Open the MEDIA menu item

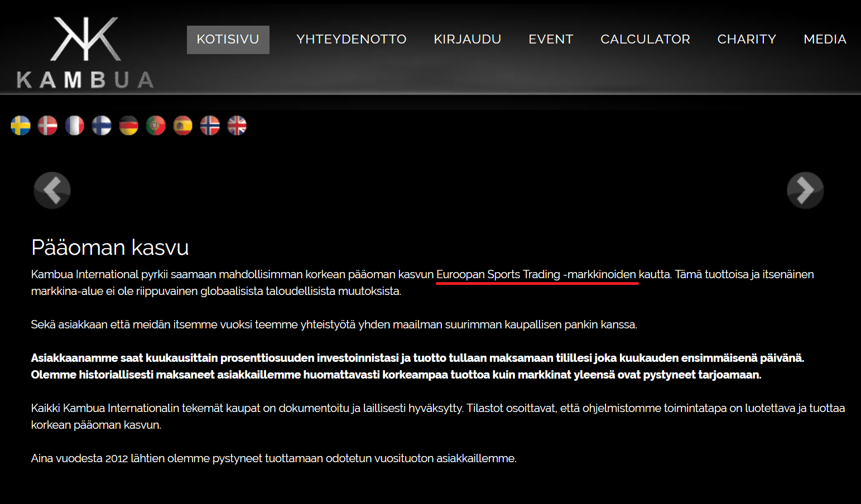click(825, 40)
